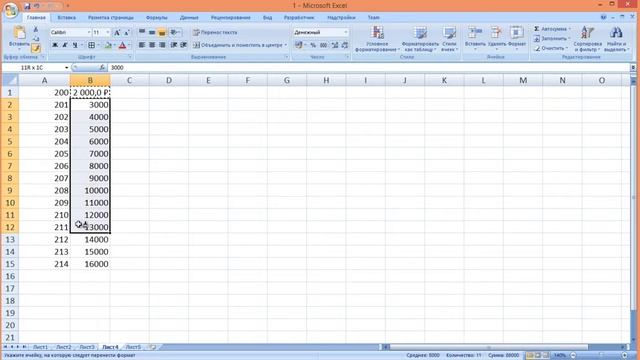Apply thousands separator 000 format

pyautogui.click(x=323, y=45)
